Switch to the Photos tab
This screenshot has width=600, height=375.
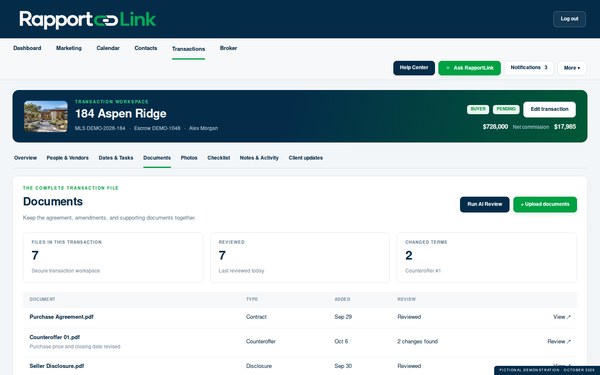(189, 158)
